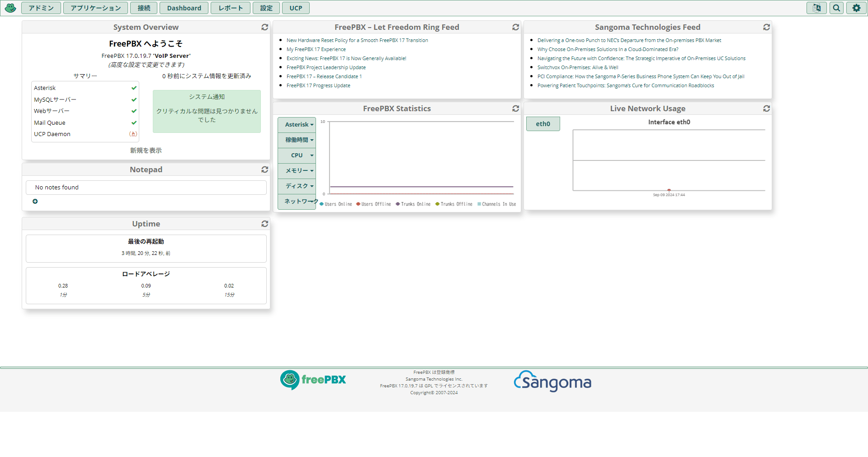This screenshot has height=457, width=868.
Task: Open the settings gear icon
Action: pyautogui.click(x=856, y=8)
